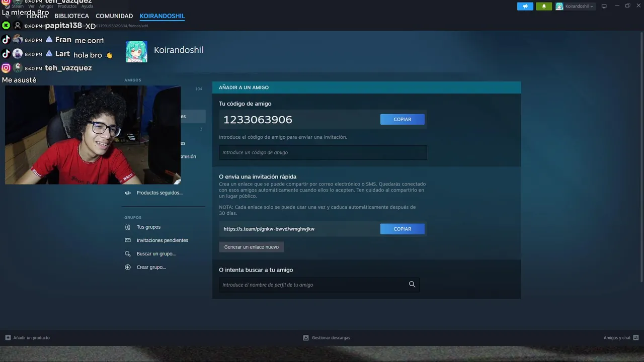The image size is (644, 362).
Task: Click friends count 104 in sidebar
Action: (199, 89)
